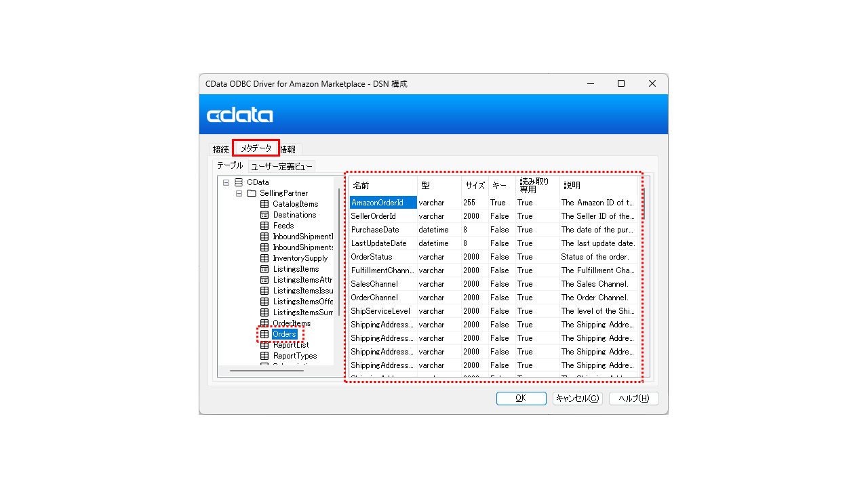Click the table icon beside CatalogItems
Viewport: 868px width, 488px height.
coord(264,204)
